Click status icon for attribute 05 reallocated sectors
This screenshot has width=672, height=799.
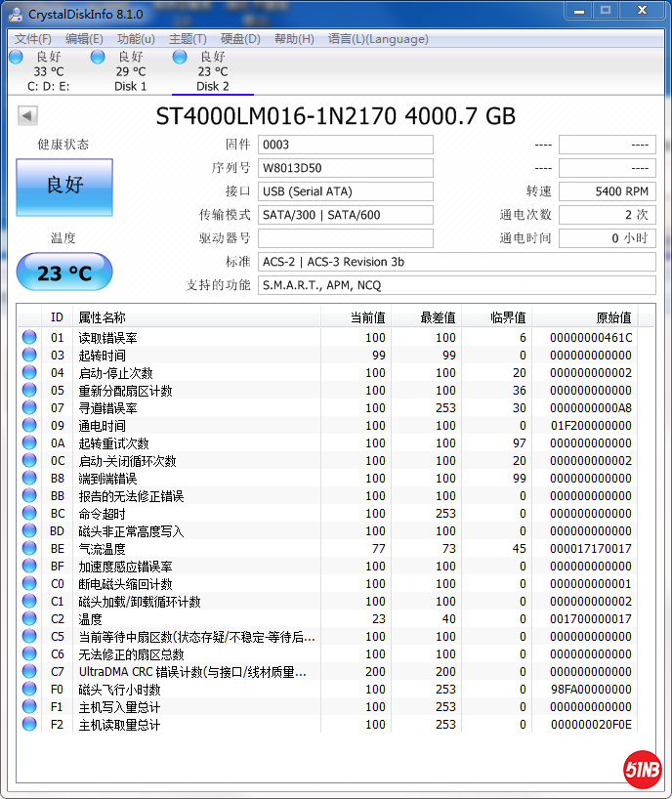pyautogui.click(x=29, y=391)
